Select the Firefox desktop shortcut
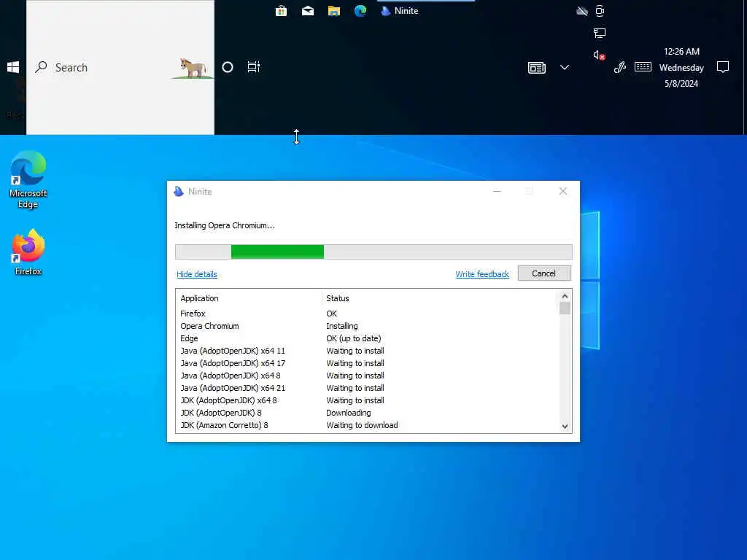Image resolution: width=747 pixels, height=560 pixels. (28, 252)
